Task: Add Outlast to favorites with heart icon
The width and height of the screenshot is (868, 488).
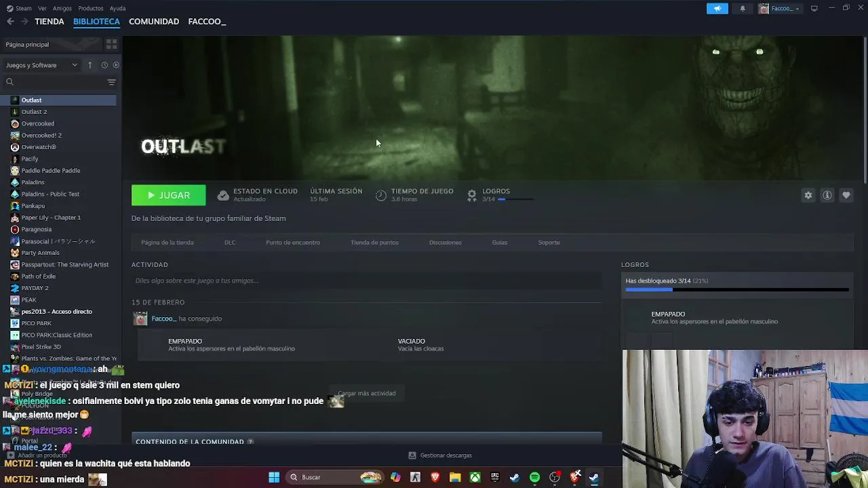Action: point(846,195)
